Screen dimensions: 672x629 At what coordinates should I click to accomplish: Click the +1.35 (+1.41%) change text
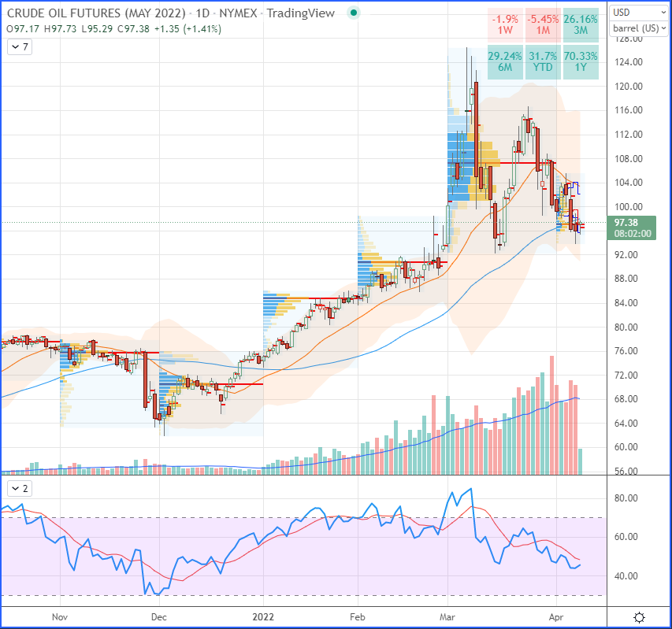(187, 29)
